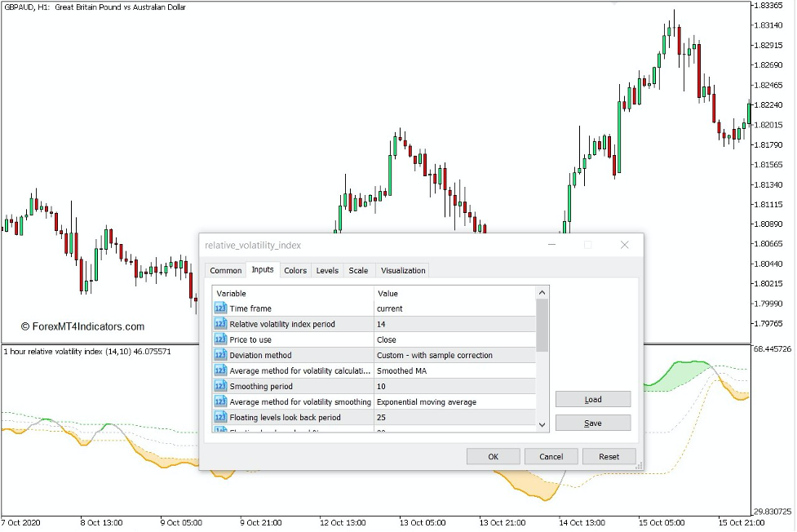Viewport: 797px width, 532px height.
Task: Select the Inputs tab
Action: point(263,269)
